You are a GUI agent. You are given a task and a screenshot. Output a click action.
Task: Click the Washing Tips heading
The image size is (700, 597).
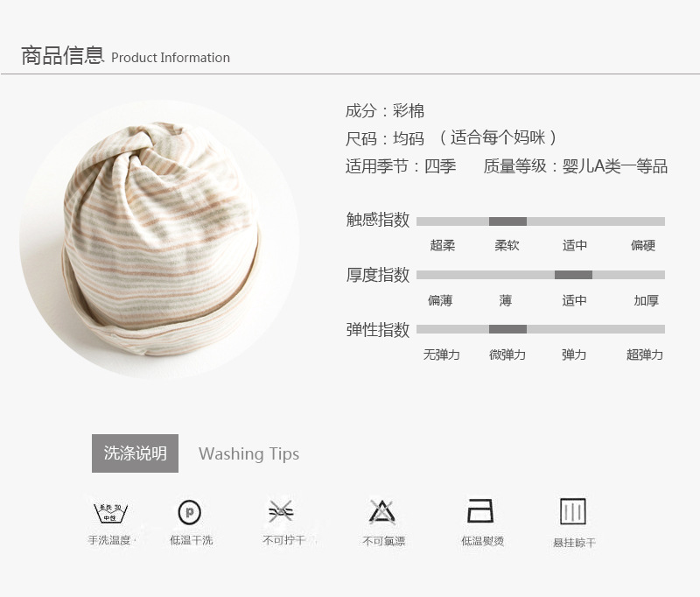(x=249, y=453)
